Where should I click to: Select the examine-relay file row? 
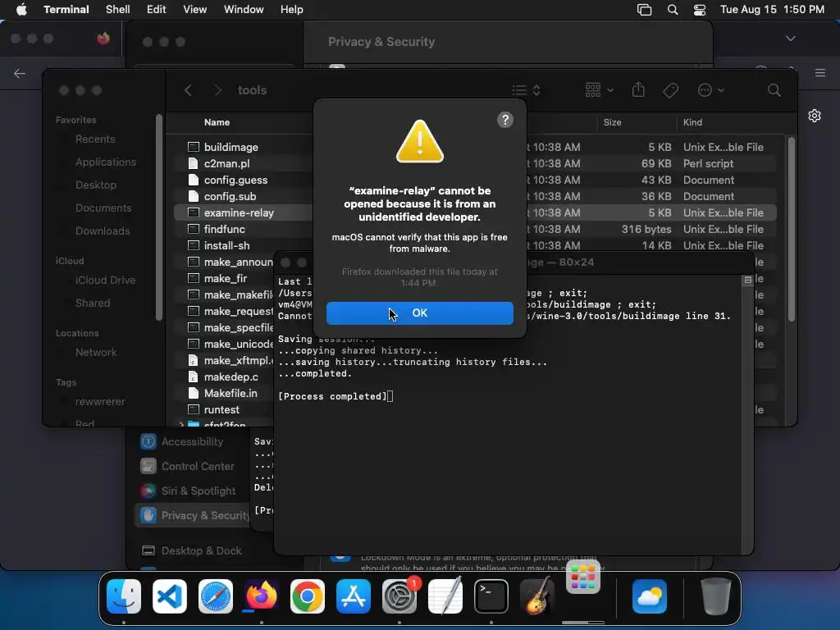[x=243, y=212]
